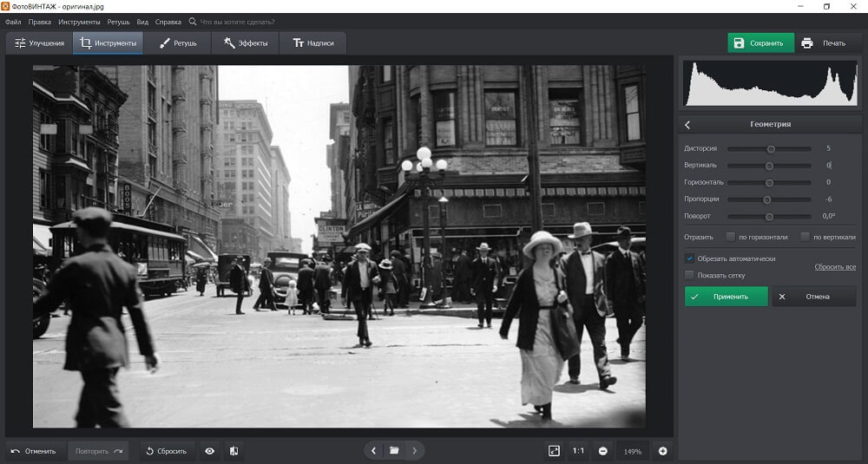Click the zoom out minus icon
Viewport: 868px width, 464px height.
click(603, 451)
